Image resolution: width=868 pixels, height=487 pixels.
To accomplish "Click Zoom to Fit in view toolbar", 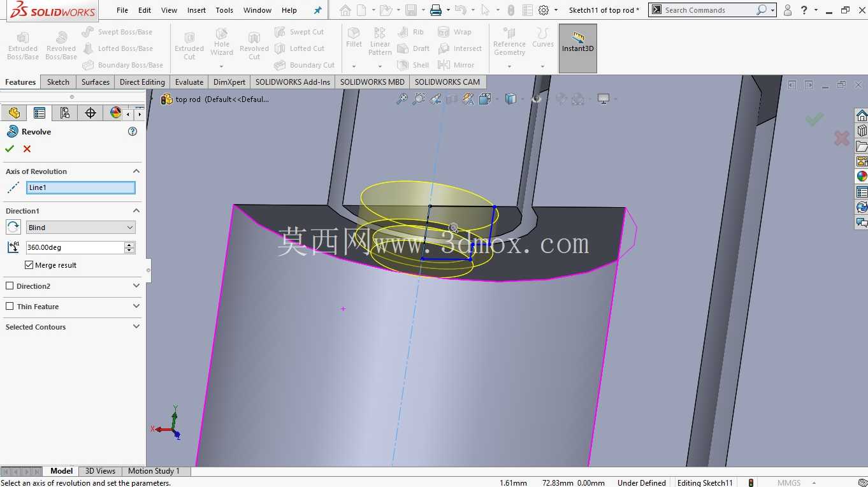I will pyautogui.click(x=402, y=99).
